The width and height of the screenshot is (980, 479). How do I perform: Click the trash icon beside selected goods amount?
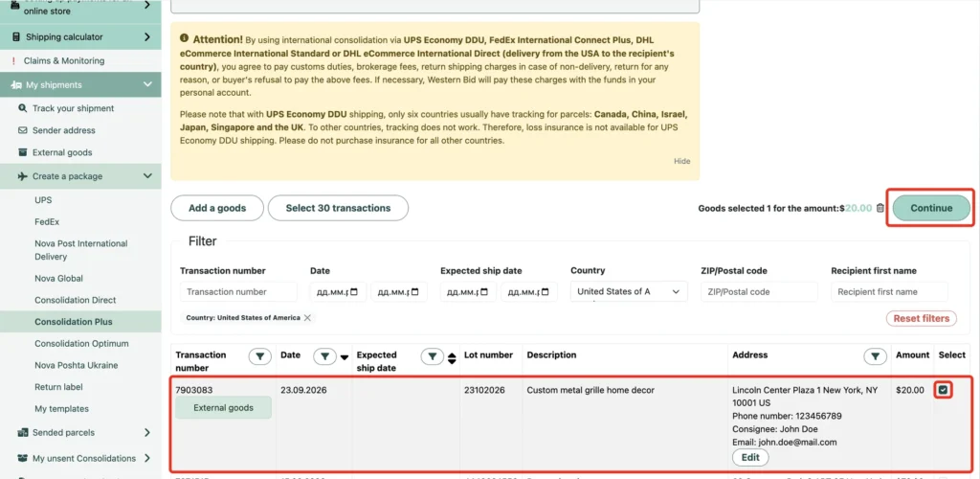pyautogui.click(x=880, y=208)
